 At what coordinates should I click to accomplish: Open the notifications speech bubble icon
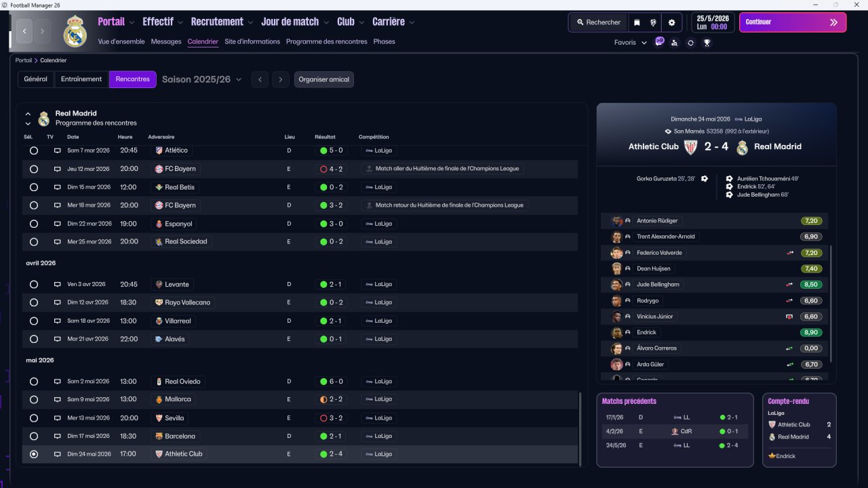(659, 42)
